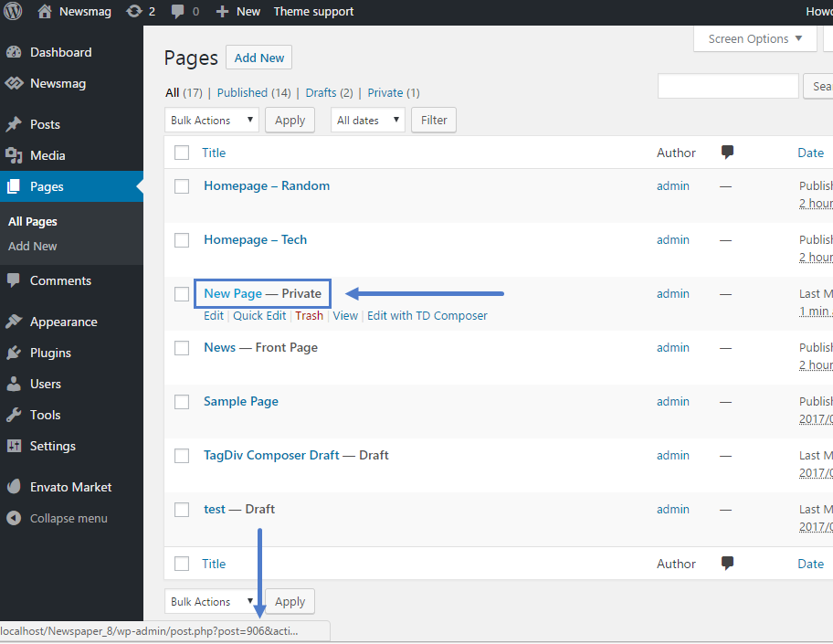The width and height of the screenshot is (833, 644).
Task: Check the New Page — Private row checkbox
Action: 182,294
